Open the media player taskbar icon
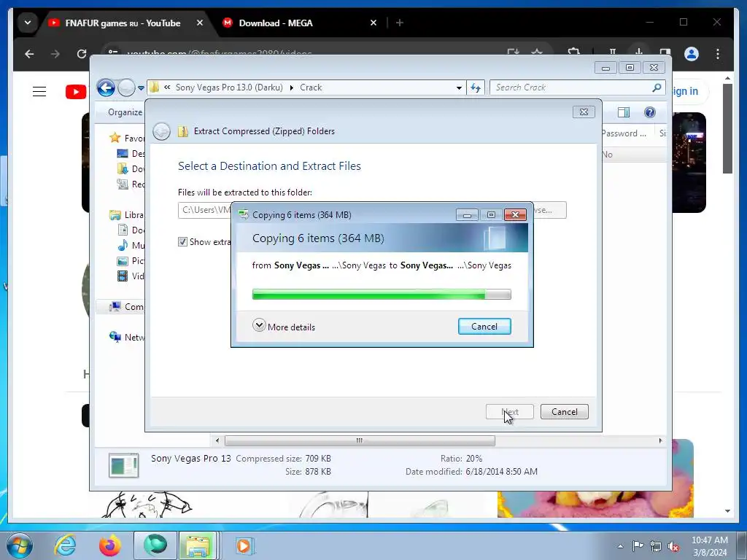Viewport: 747px width, 560px height. (x=244, y=545)
